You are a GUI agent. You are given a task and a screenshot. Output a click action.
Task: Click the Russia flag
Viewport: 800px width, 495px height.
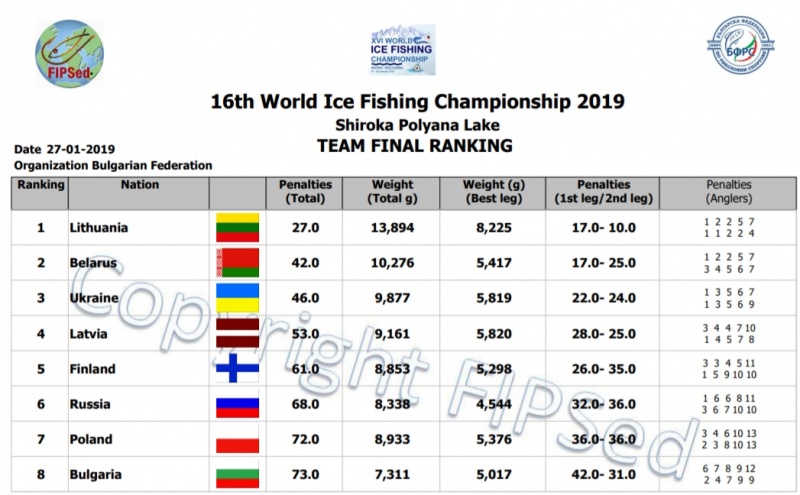pos(238,404)
